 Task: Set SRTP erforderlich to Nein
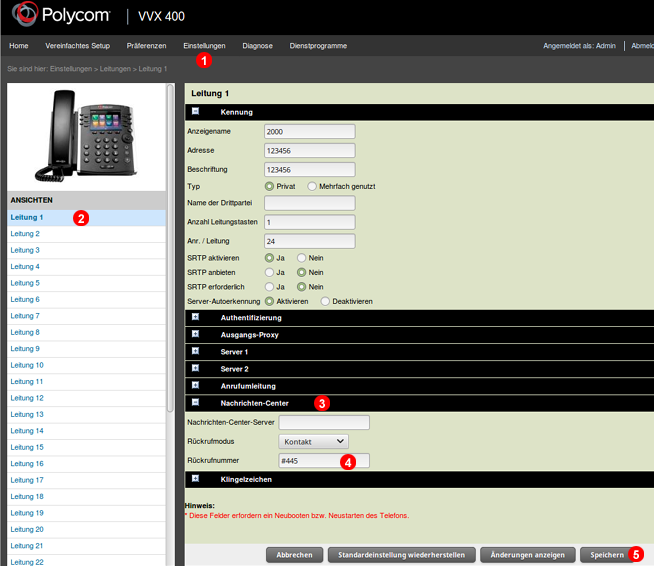tap(302, 287)
